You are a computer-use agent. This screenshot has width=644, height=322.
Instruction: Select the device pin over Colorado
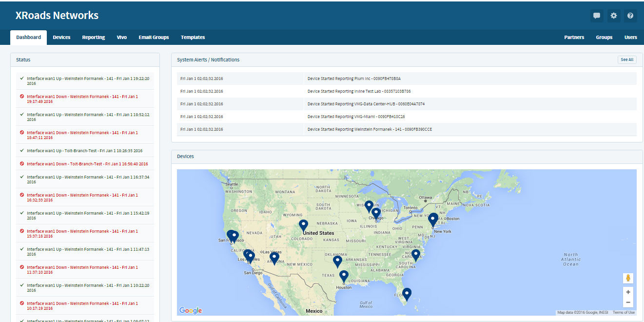(x=304, y=226)
